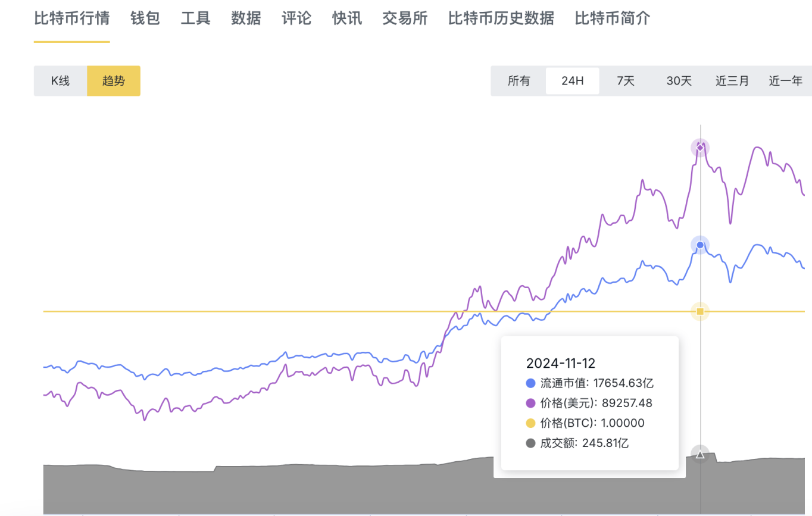Click the gray triangle volume marker
This screenshot has height=516, width=812.
pos(700,455)
